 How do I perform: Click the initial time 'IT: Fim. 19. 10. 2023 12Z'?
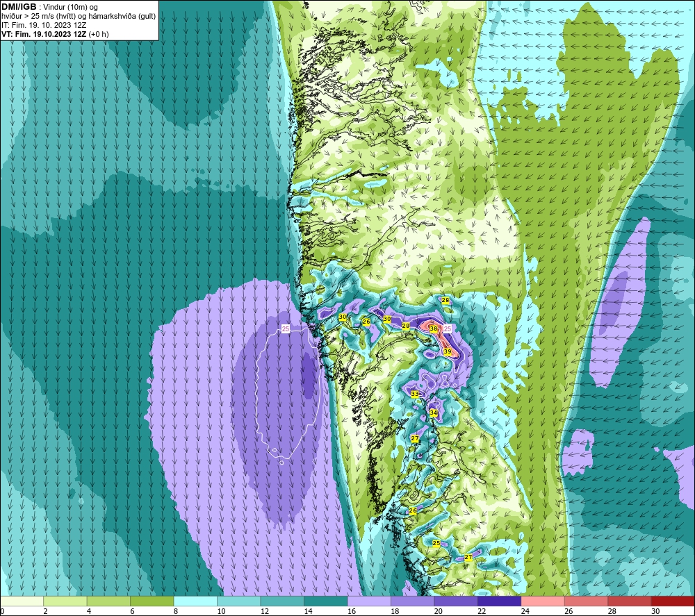[x=44, y=25]
